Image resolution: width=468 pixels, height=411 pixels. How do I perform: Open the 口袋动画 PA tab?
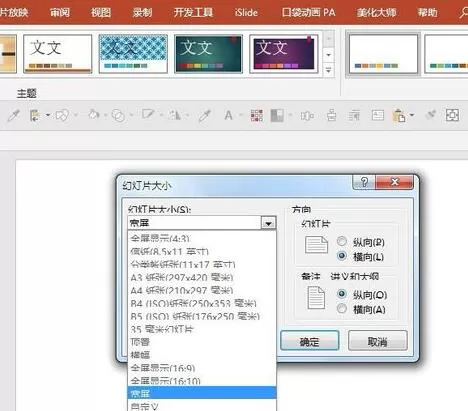click(308, 13)
